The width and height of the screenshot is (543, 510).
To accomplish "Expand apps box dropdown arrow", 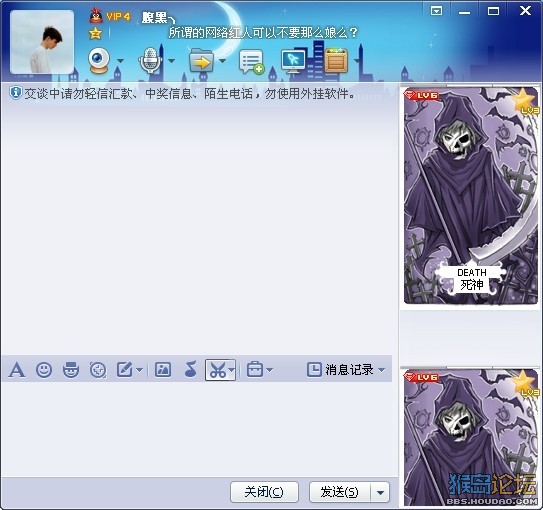I will (x=357, y=61).
